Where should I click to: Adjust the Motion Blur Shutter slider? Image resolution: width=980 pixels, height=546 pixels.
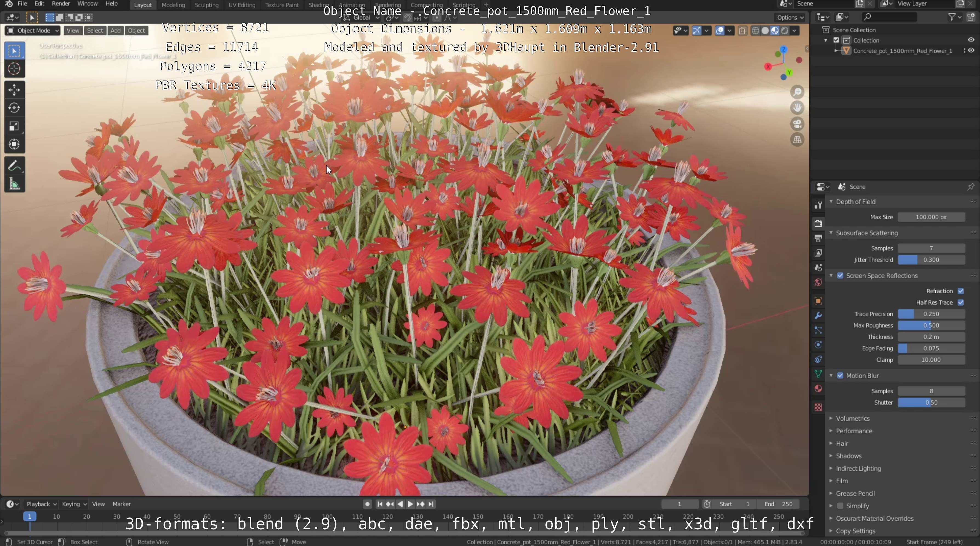point(931,402)
